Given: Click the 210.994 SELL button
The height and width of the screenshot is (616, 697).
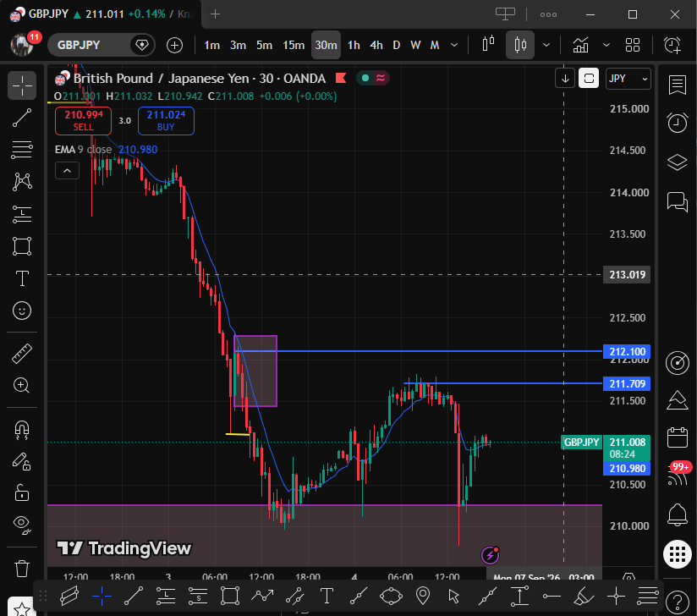Looking at the screenshot, I should (x=83, y=120).
